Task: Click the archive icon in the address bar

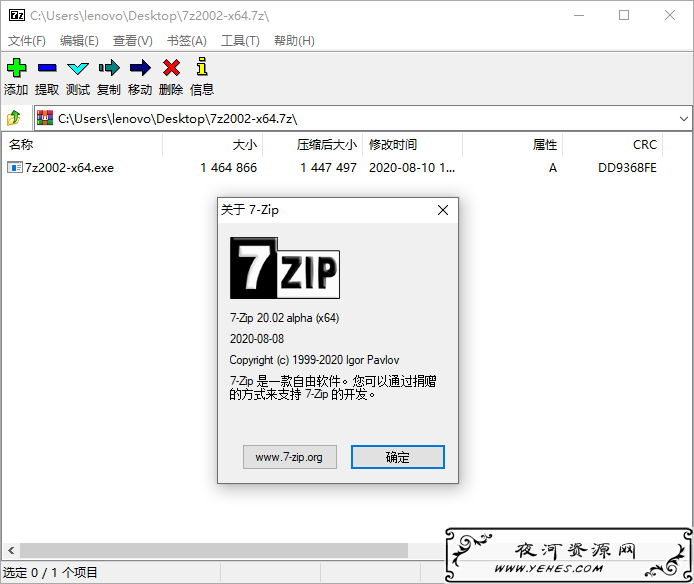Action: tap(45, 118)
